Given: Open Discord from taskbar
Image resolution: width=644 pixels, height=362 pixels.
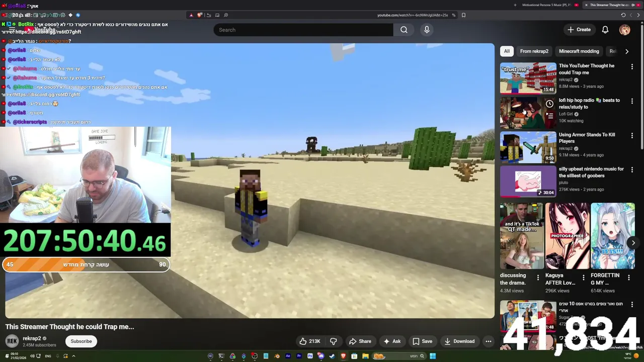Looking at the screenshot, I should (321, 356).
